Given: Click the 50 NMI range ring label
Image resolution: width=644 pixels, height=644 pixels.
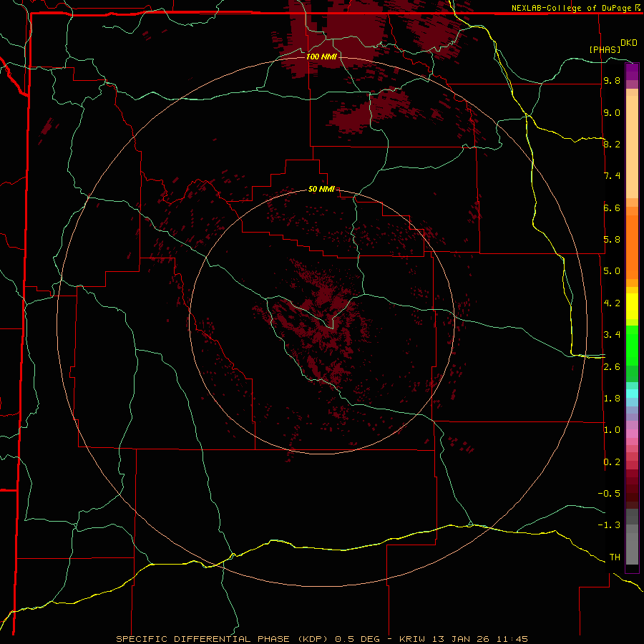Looking at the screenshot, I should 321,189.
